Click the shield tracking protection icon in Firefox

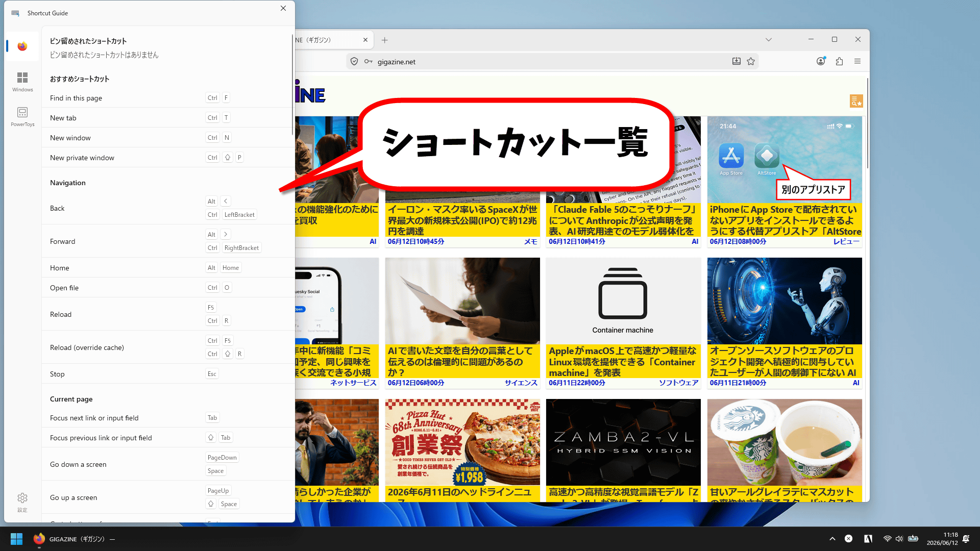tap(354, 61)
